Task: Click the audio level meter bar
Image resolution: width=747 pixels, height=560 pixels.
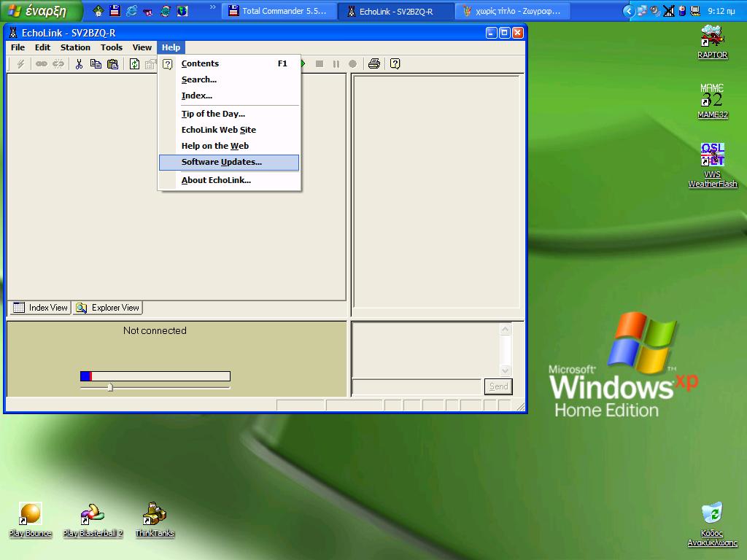Action: 155,376
